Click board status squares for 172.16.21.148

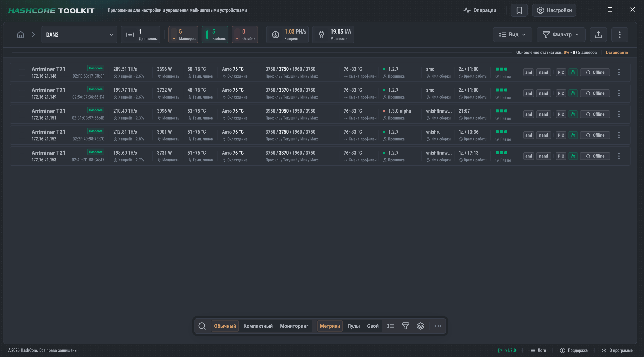(x=502, y=69)
